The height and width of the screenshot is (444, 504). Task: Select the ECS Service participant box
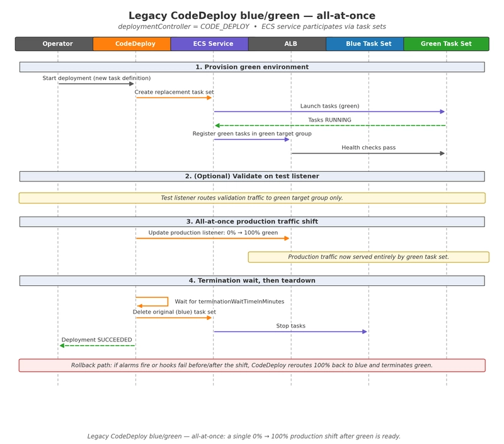[x=210, y=43]
